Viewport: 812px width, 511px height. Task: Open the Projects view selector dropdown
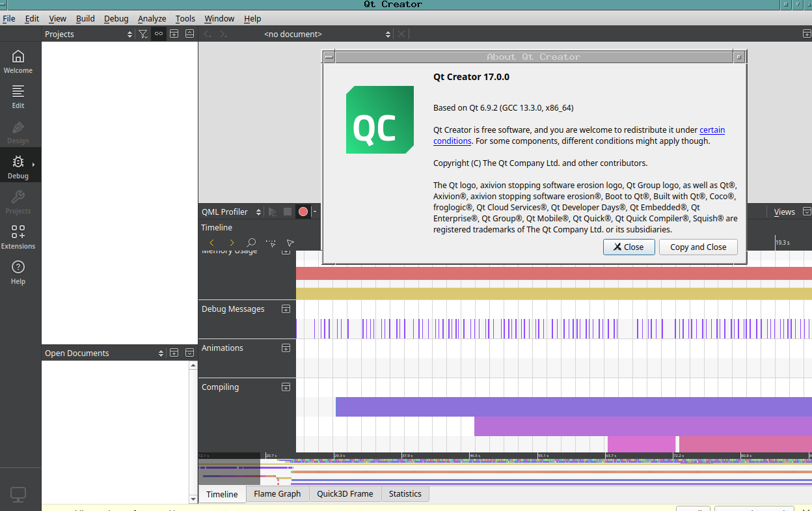click(x=88, y=34)
